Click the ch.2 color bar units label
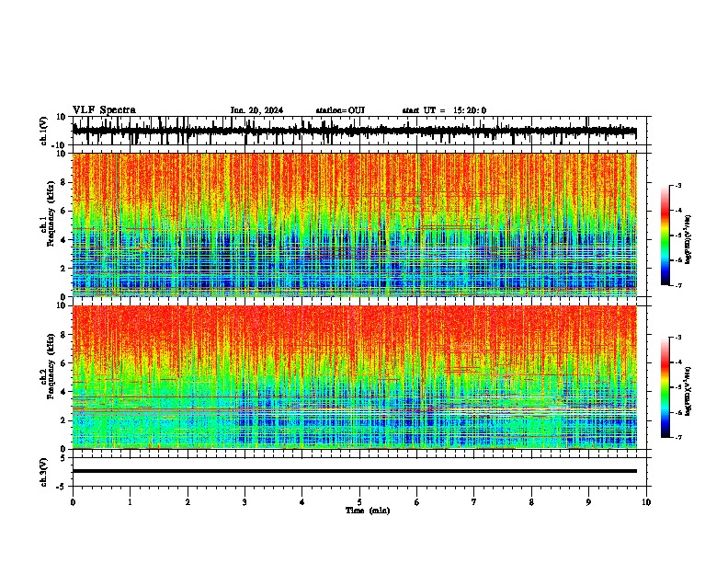 pyautogui.click(x=688, y=391)
